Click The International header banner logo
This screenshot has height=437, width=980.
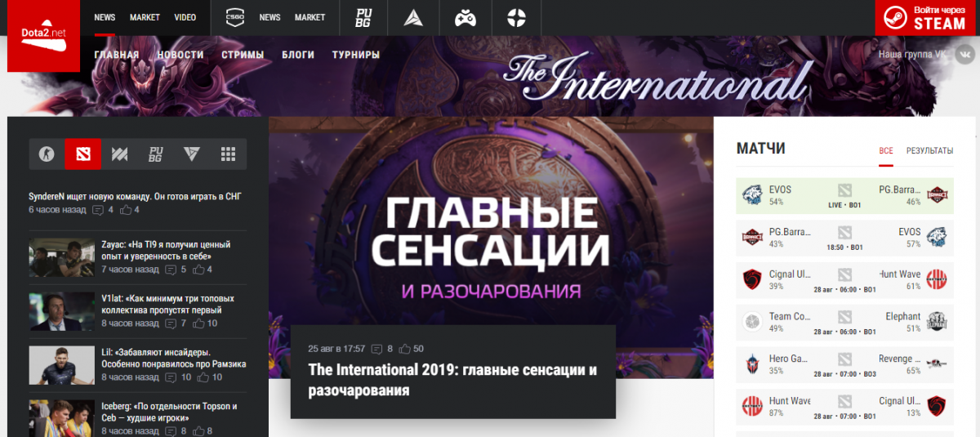click(x=657, y=79)
